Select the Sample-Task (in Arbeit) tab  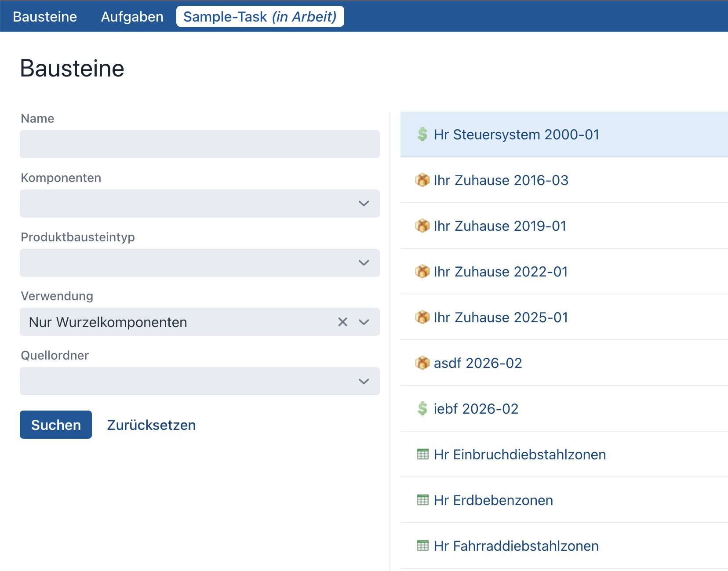pyautogui.click(x=260, y=17)
